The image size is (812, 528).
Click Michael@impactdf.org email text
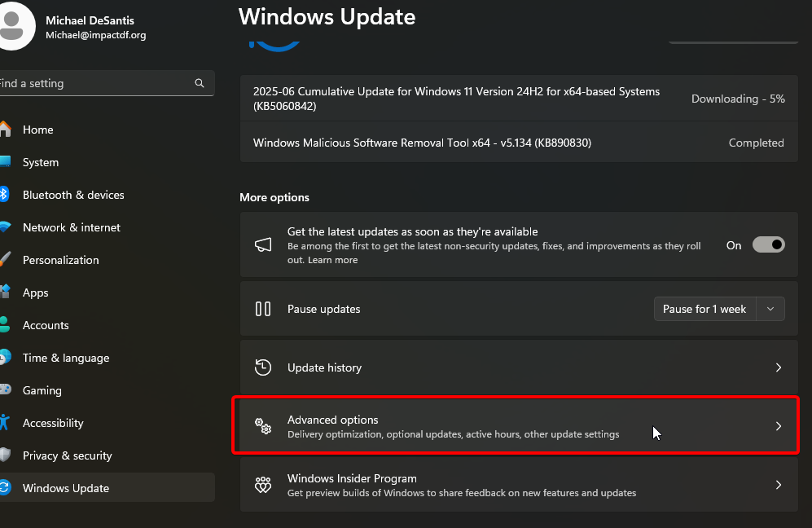point(96,35)
